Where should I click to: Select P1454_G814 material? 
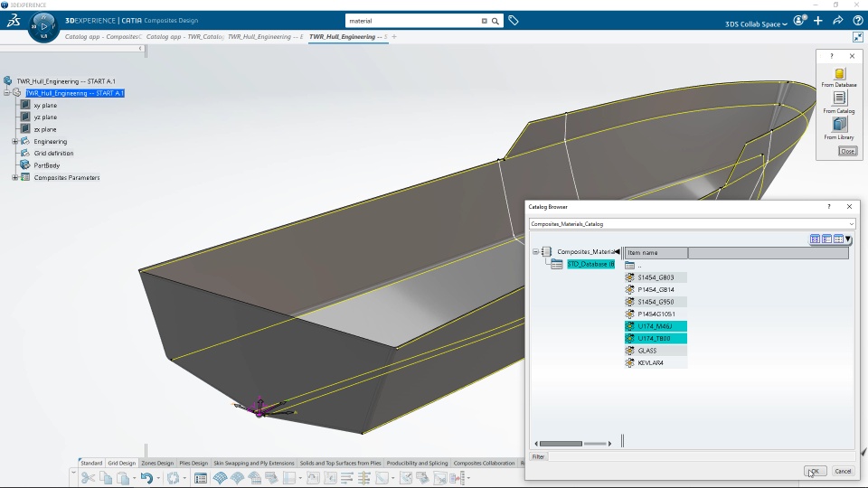[x=656, y=290]
